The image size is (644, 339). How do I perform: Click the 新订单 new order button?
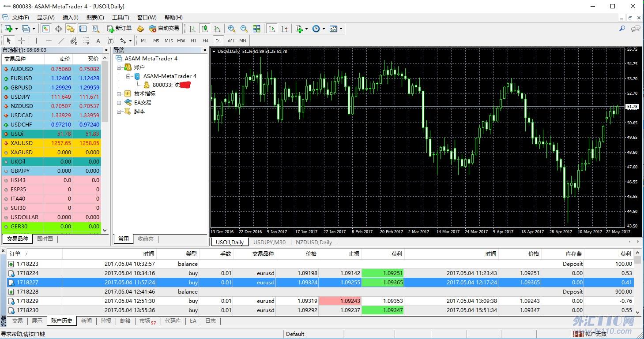coord(119,29)
